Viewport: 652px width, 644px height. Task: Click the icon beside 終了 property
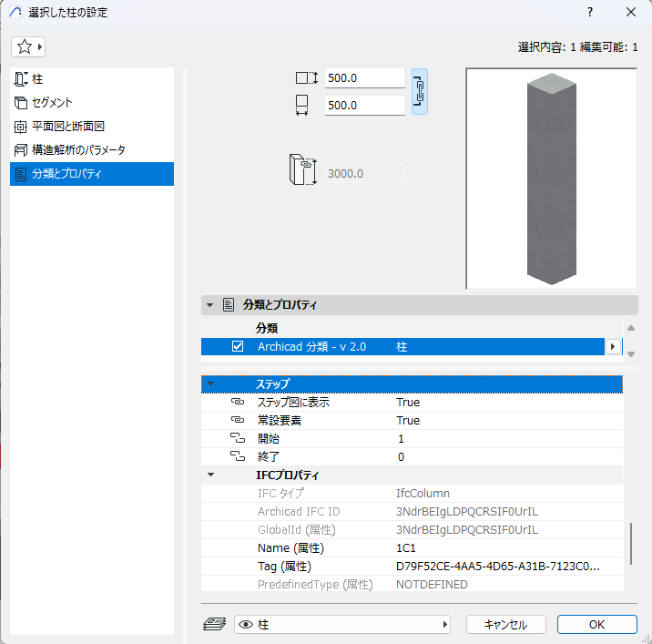238,456
